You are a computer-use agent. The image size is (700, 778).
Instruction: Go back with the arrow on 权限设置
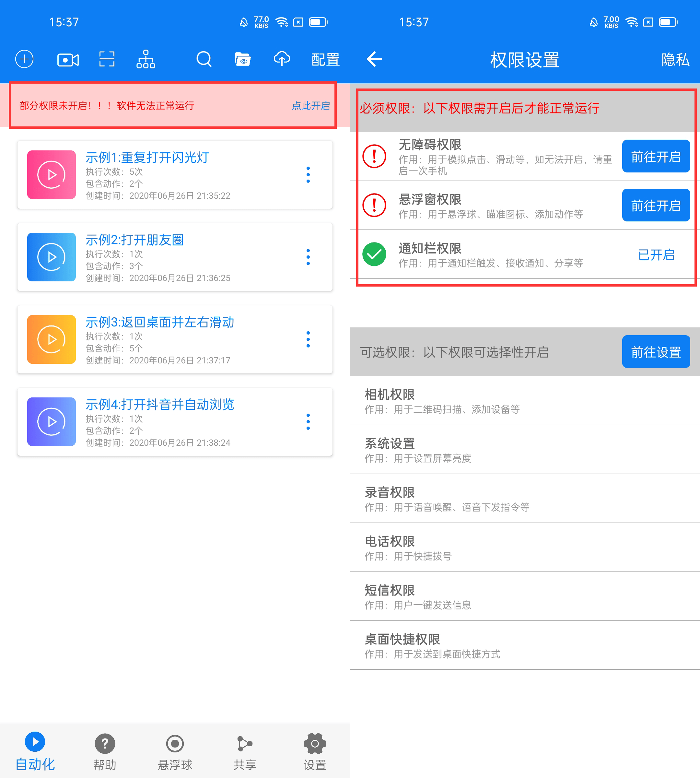click(374, 59)
